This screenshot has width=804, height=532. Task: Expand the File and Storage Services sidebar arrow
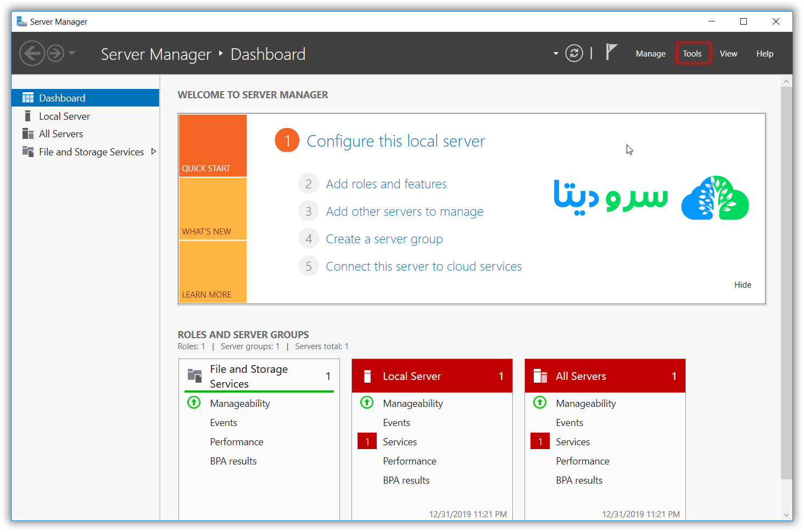coord(154,152)
